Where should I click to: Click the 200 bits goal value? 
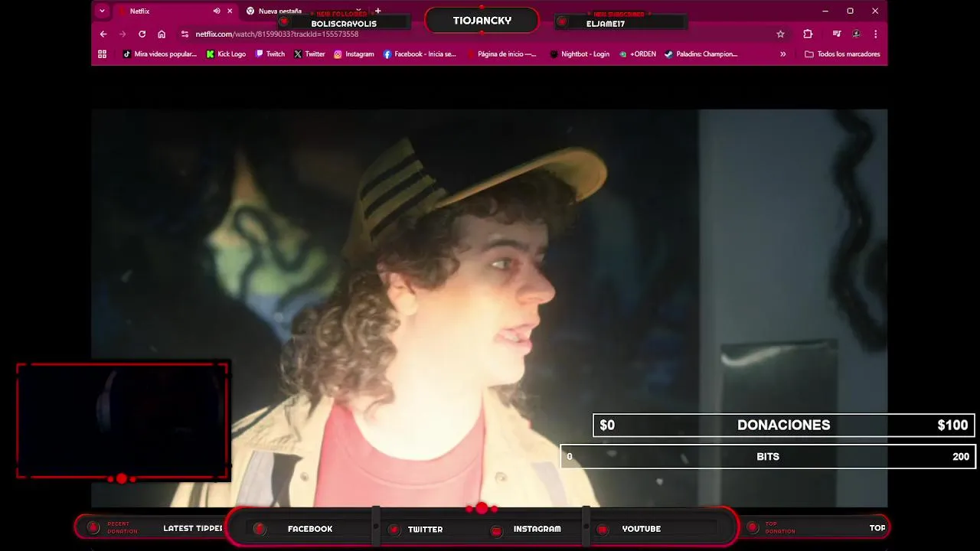coord(961,457)
